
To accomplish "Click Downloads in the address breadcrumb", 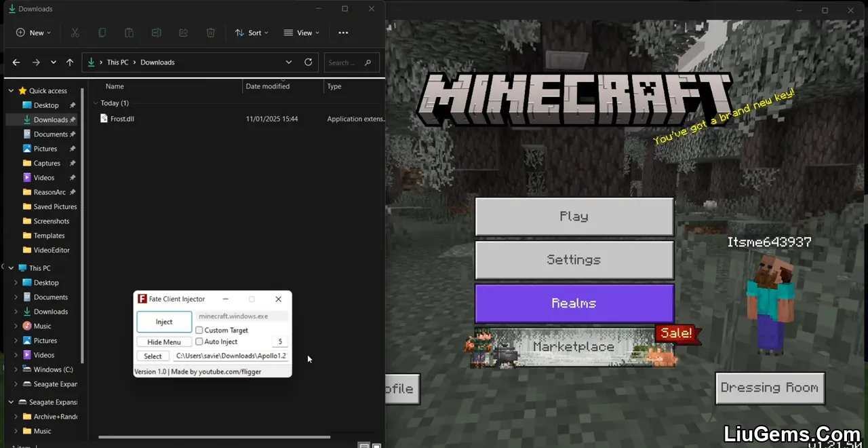I will pyautogui.click(x=157, y=62).
